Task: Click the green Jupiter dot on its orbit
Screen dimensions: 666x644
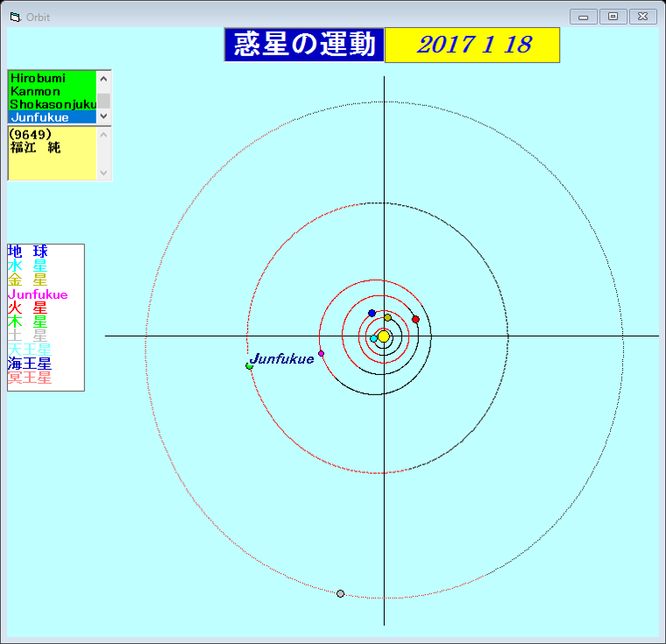Action: pos(249,366)
